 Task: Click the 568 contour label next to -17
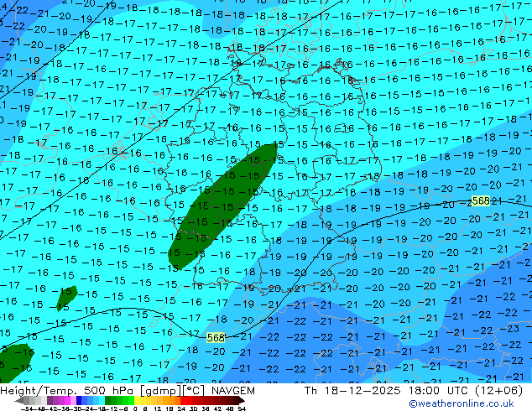216,337
